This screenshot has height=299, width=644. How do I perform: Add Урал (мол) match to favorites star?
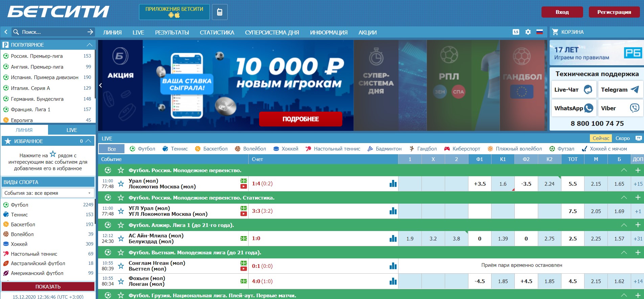[x=121, y=184]
